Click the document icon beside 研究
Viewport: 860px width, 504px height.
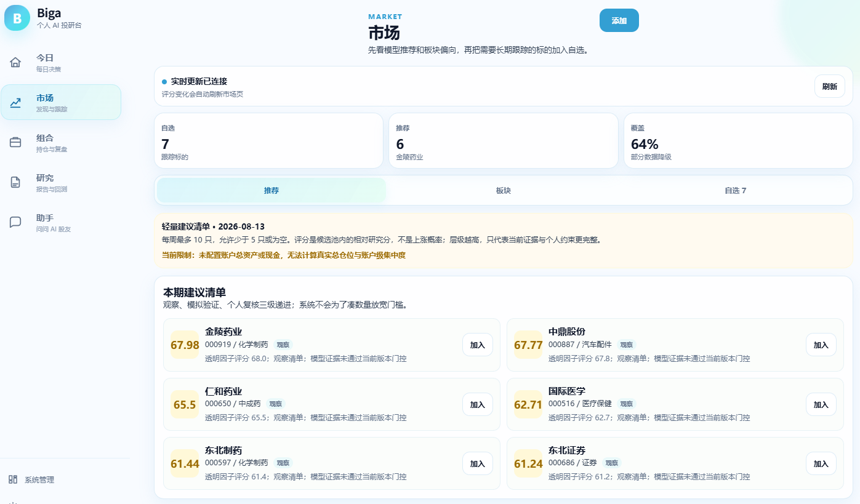click(x=15, y=182)
